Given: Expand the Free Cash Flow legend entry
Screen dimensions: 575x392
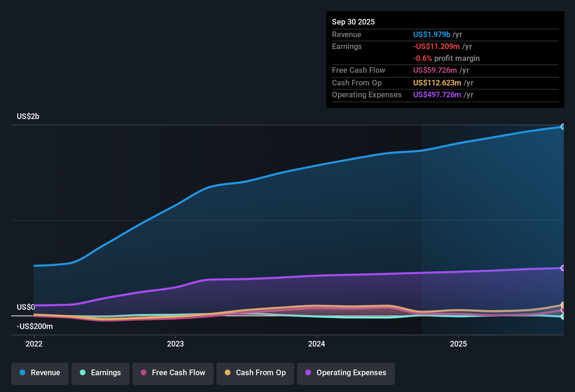Looking at the screenshot, I should [x=173, y=373].
